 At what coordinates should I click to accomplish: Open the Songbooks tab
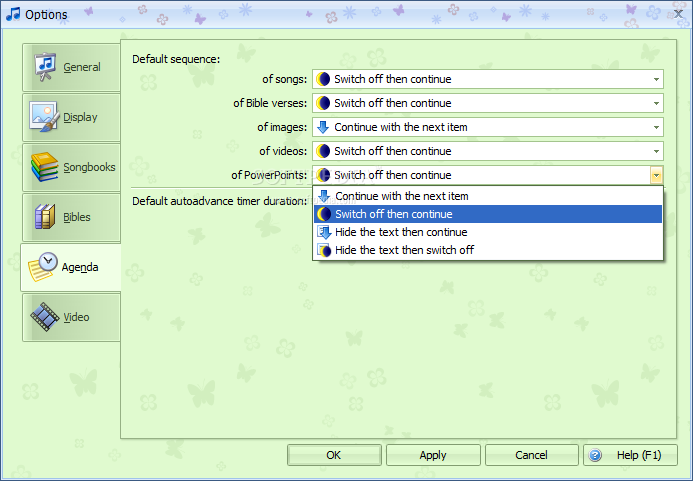(71, 167)
